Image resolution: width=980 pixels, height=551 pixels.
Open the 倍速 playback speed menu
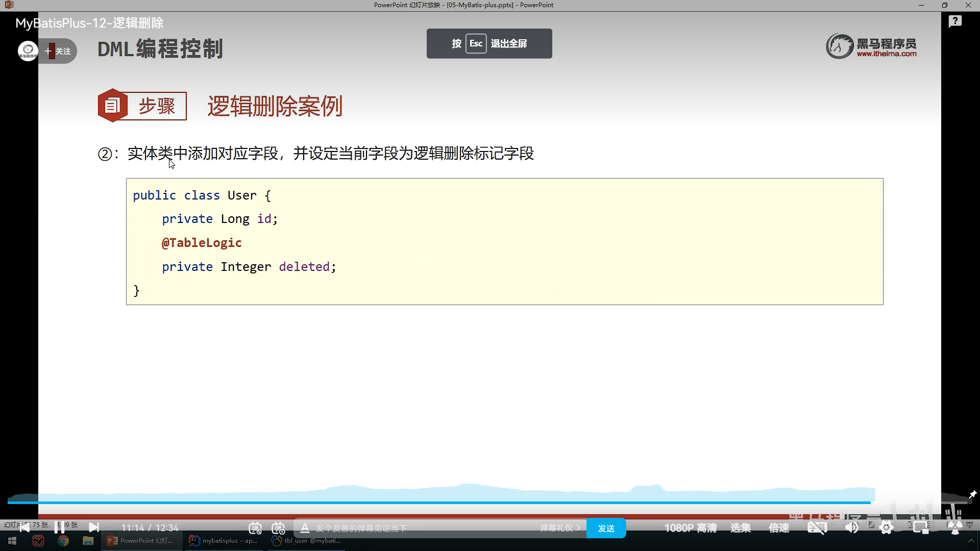click(x=779, y=528)
